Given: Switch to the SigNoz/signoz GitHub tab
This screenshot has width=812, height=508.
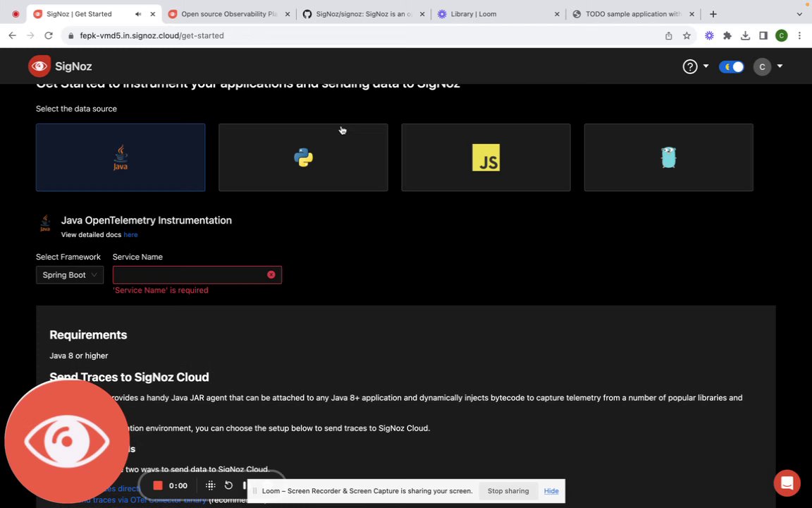Looking at the screenshot, I should click(x=364, y=14).
